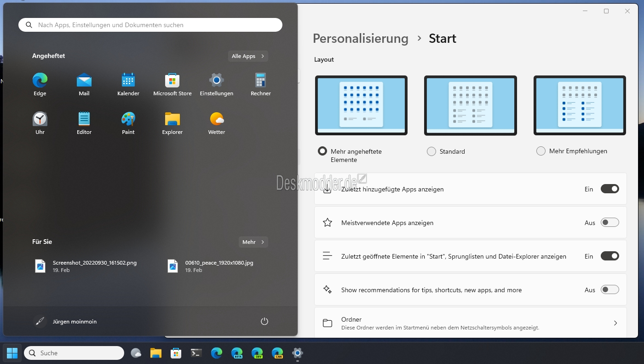Launch Edge Canary from the taskbar
The height and width of the screenshot is (364, 644).
(277, 352)
